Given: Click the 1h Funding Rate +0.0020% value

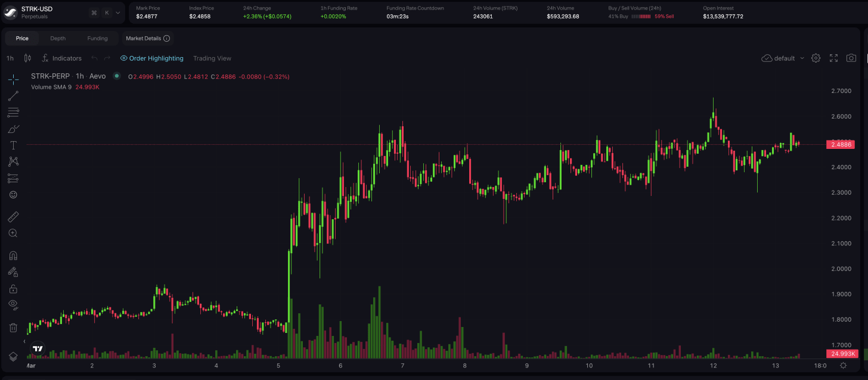Looking at the screenshot, I should coord(333,16).
